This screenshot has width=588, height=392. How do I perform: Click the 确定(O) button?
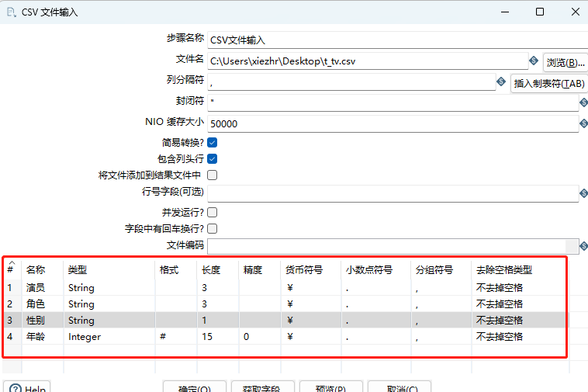(195, 387)
